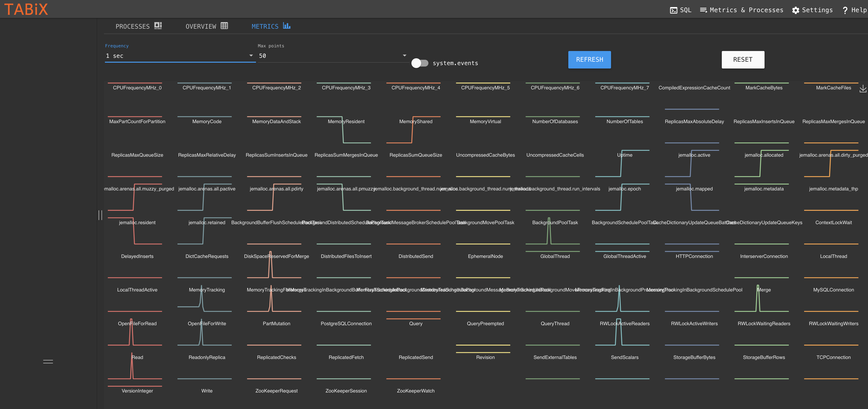This screenshot has height=409, width=868.
Task: Open the SQL terminal icon
Action: 673,10
